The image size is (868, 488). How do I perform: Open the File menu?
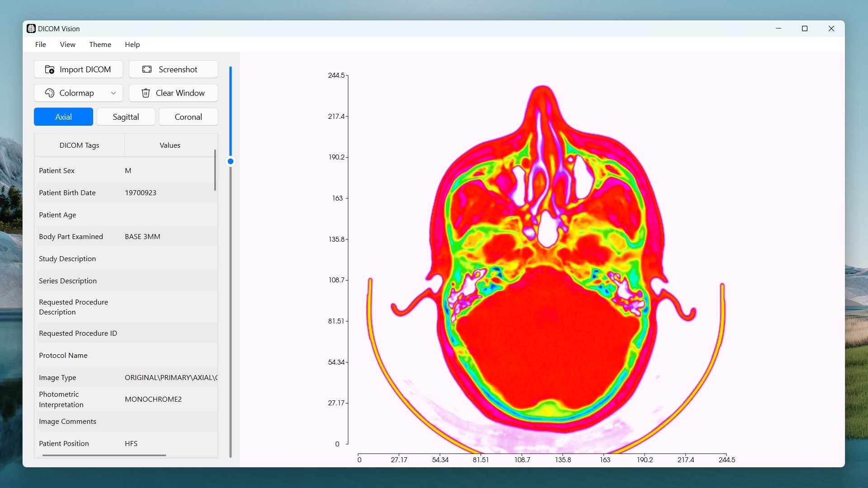pyautogui.click(x=41, y=45)
